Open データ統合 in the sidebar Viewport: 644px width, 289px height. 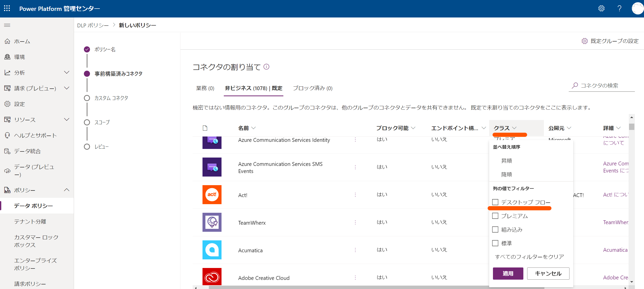pyautogui.click(x=27, y=151)
